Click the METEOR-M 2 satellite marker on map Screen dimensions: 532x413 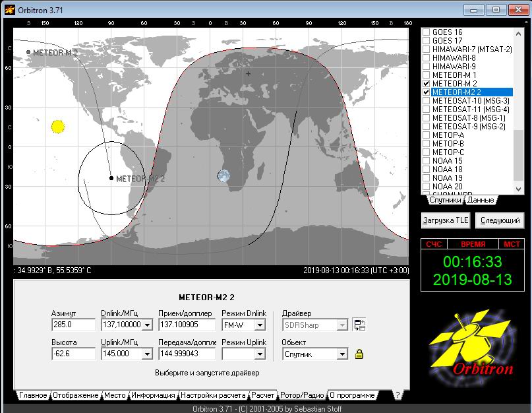tap(28, 52)
